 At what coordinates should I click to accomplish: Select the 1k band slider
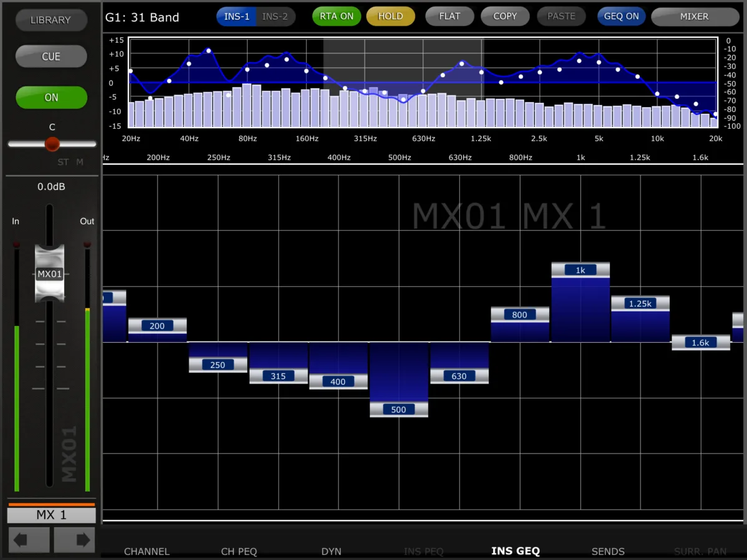[x=580, y=269]
